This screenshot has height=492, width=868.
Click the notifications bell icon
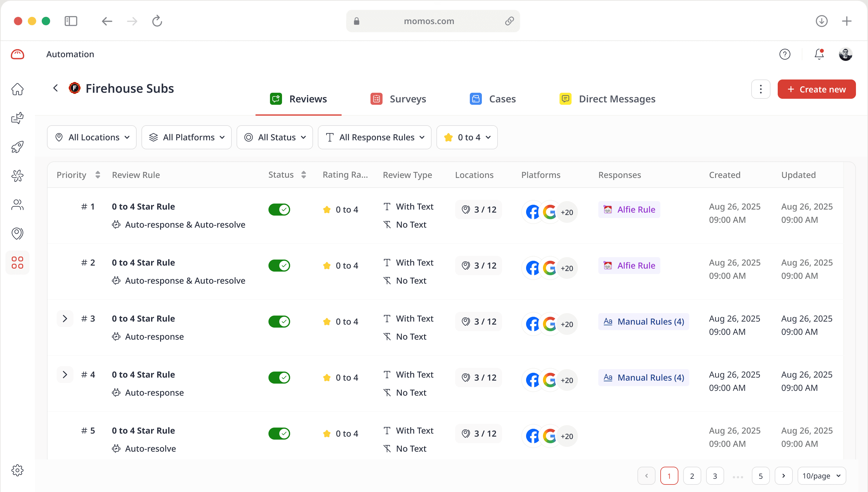818,54
